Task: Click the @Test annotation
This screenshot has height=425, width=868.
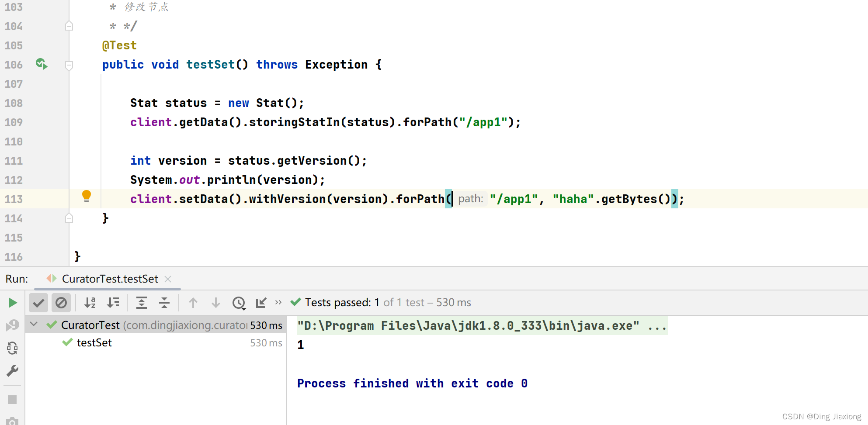Action: point(119,45)
